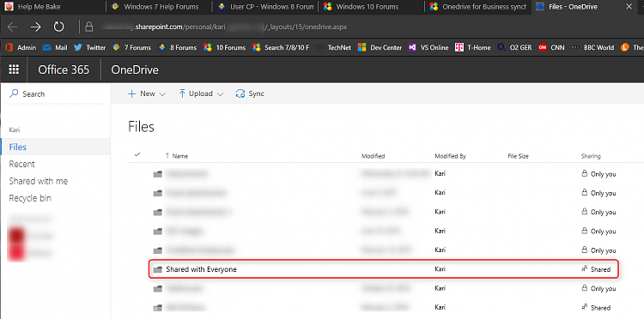The image size is (644, 319).
Task: Click the folder icon of Shared with Everyone
Action: [157, 270]
